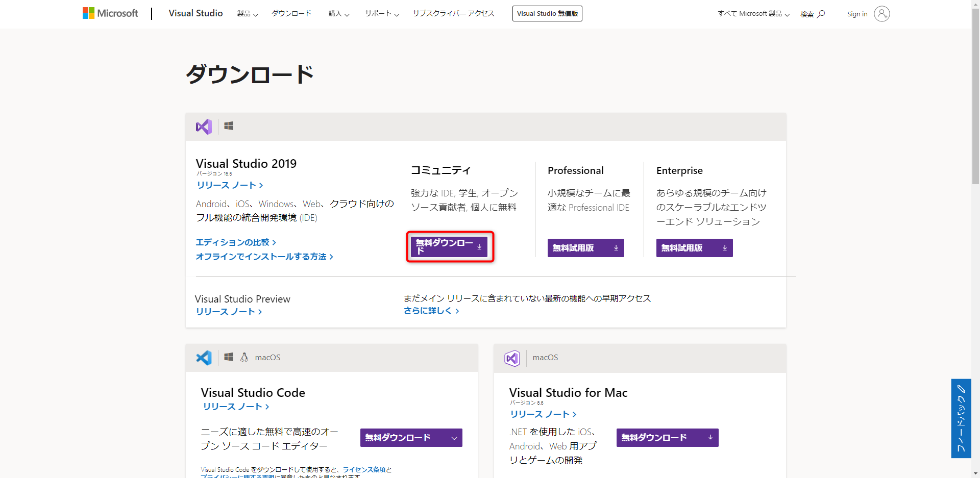Click the ダウンロード page title
The height and width of the screenshot is (478, 980).
tap(250, 74)
